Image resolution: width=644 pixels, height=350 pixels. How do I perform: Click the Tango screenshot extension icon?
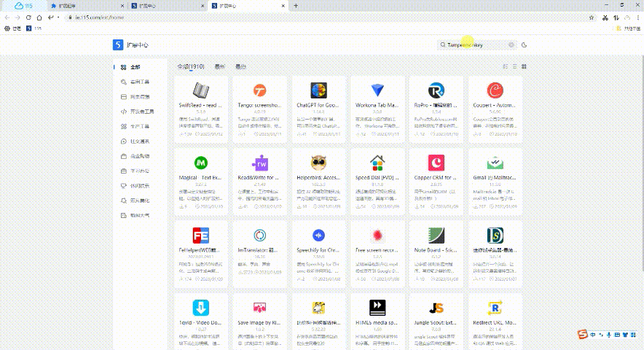259,90
